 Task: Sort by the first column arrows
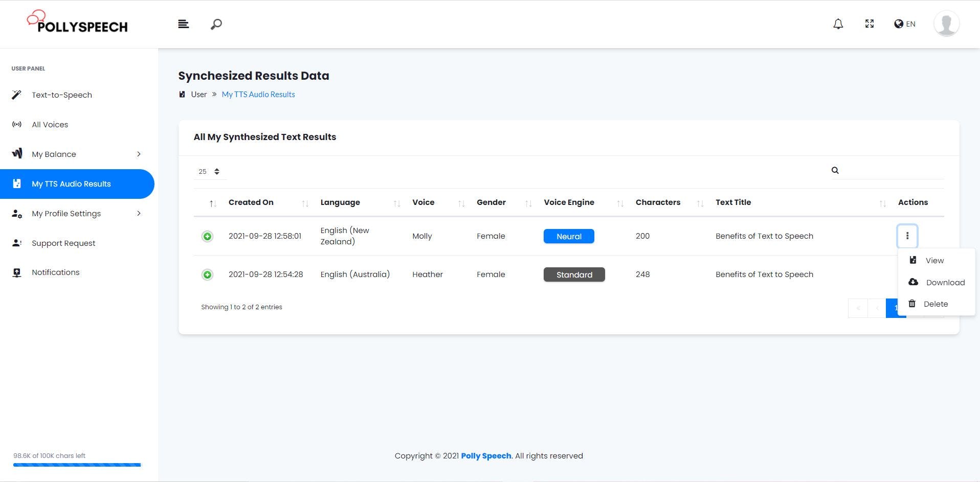213,203
